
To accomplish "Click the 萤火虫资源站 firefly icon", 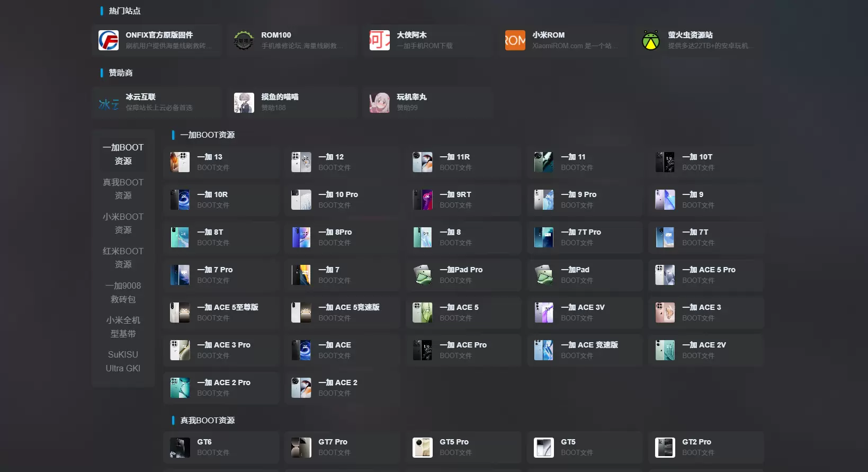I will click(650, 40).
